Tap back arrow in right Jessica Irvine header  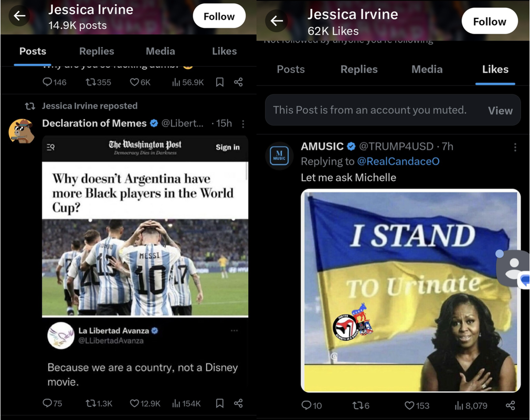click(277, 21)
